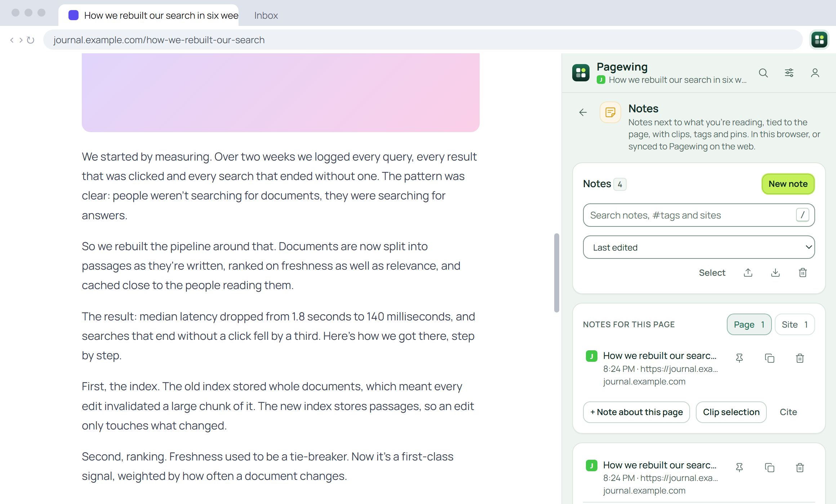Click the pink gradient article hero image
The width and height of the screenshot is (836, 504).
pos(281,93)
